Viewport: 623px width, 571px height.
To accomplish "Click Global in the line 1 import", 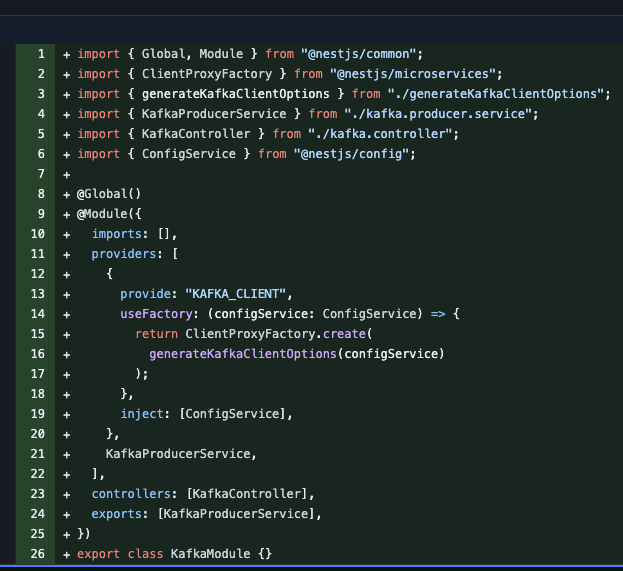I will point(163,54).
